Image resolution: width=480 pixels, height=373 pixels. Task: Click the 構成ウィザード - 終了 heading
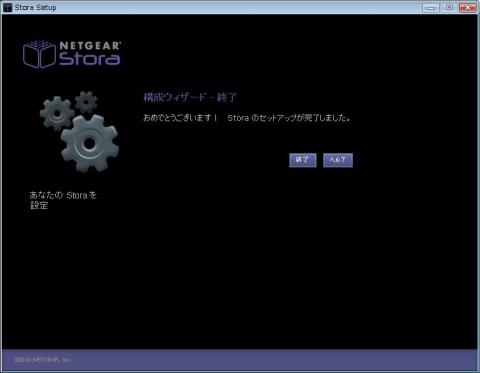[x=190, y=97]
